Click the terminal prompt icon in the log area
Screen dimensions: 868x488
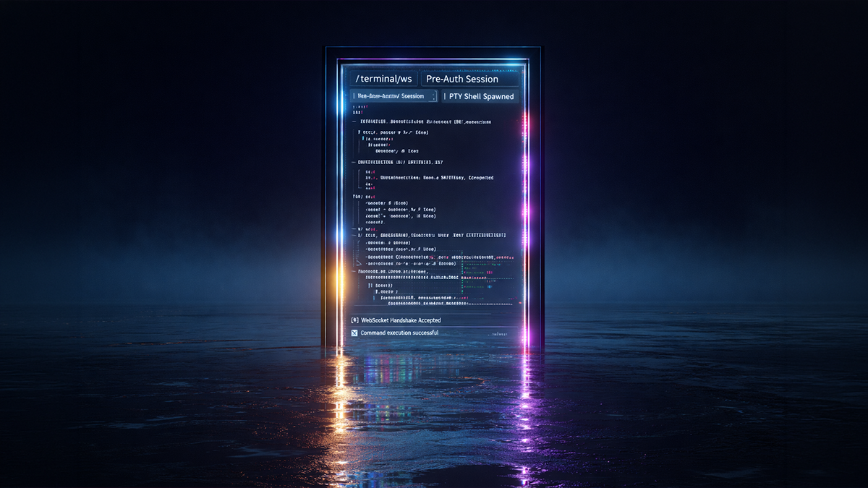(353, 108)
